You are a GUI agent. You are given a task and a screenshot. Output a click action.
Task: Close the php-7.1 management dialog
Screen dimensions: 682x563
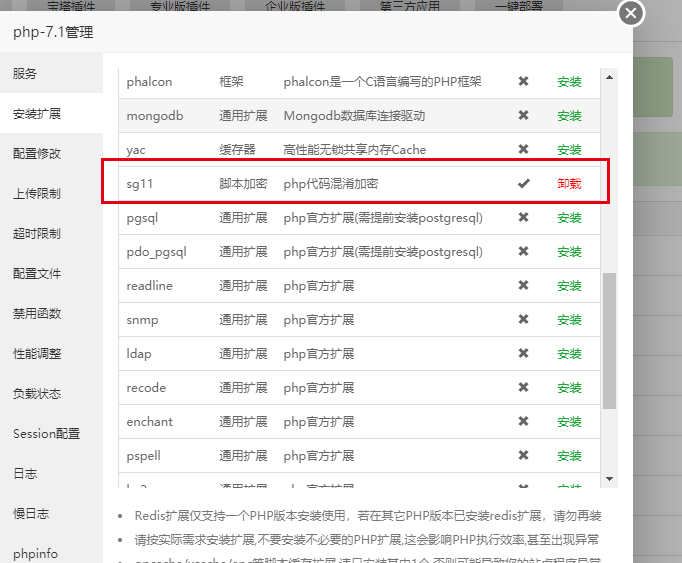(x=631, y=13)
